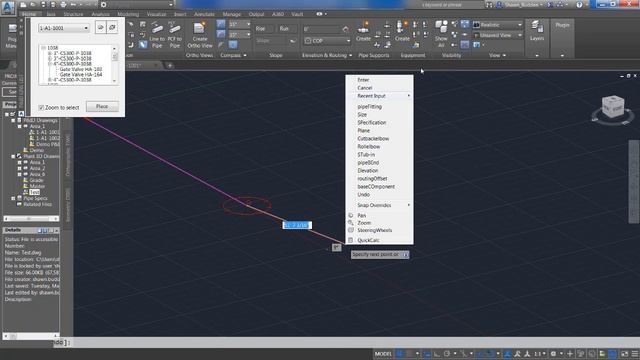Switch to the Structure ribbon tab

tap(73, 14)
